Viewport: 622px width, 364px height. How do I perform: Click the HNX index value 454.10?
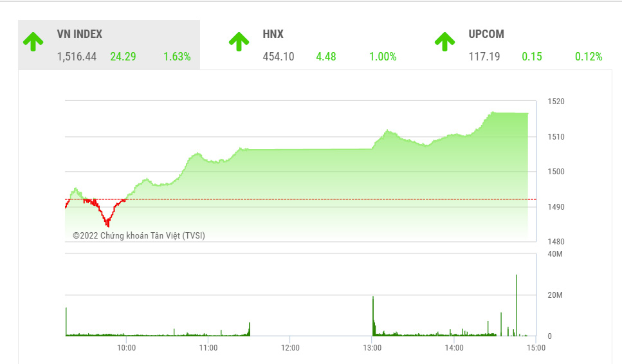279,57
